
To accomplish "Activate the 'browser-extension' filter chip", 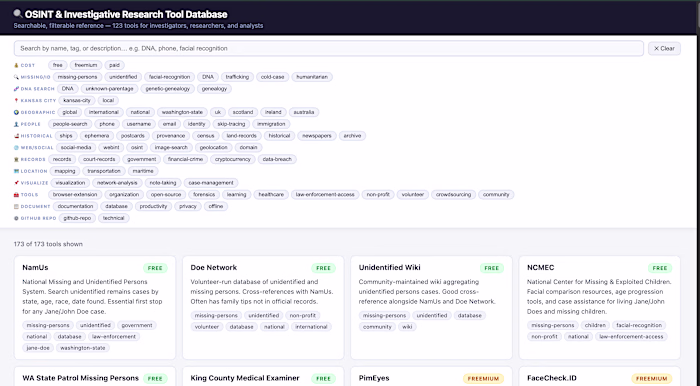I will tap(75, 195).
